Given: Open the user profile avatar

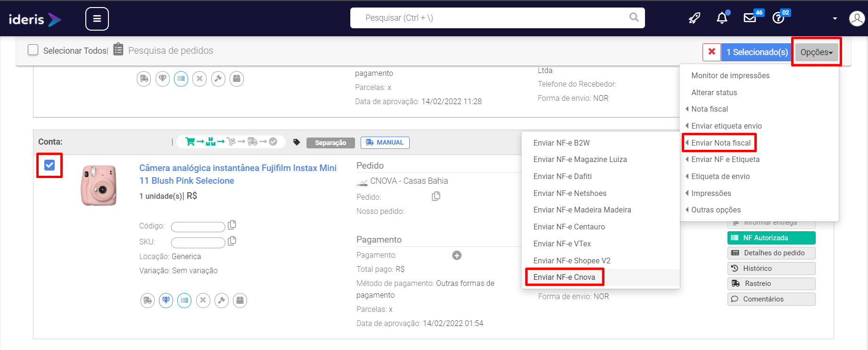Looking at the screenshot, I should (857, 18).
